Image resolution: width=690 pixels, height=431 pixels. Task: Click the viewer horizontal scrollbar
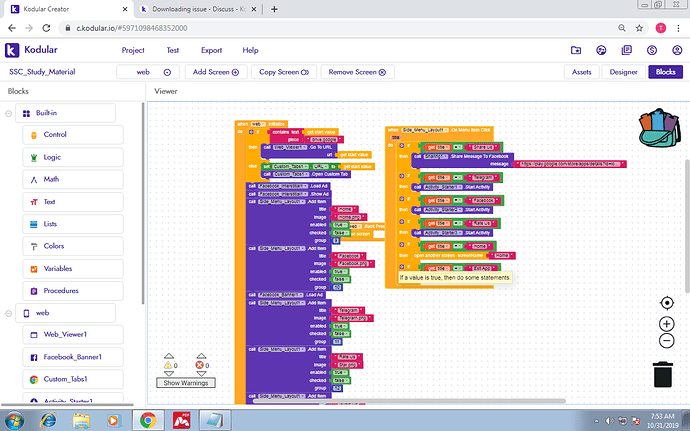[x=409, y=401]
